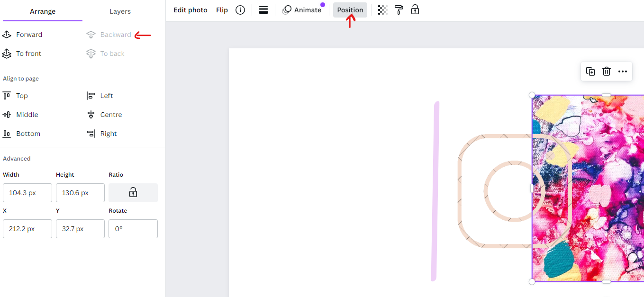Switch to the Layers tab

coord(120,11)
